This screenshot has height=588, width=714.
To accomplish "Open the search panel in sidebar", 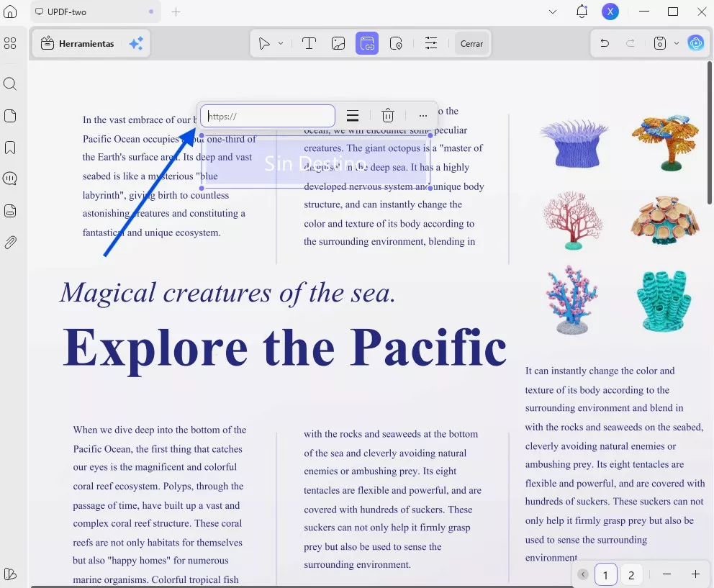I will (10, 84).
